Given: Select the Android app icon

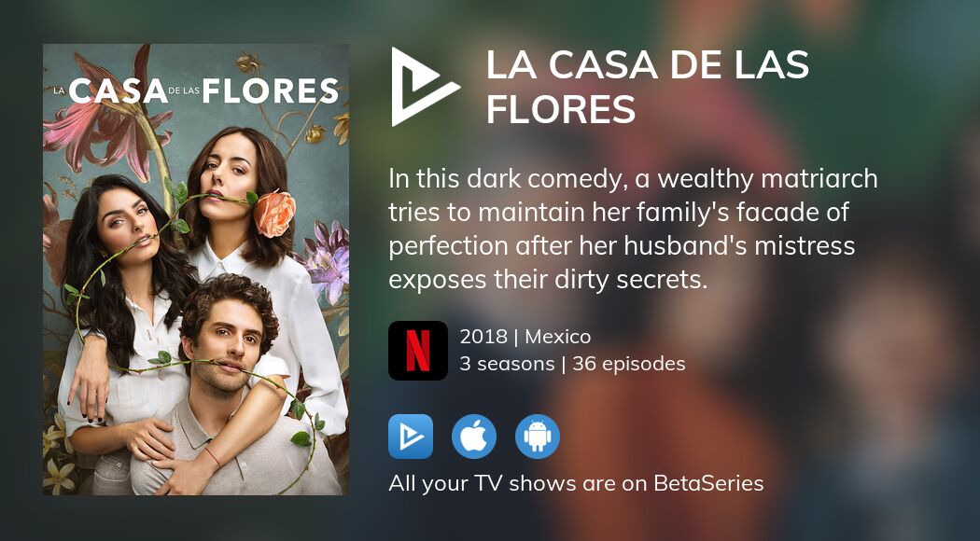Looking at the screenshot, I should click(x=538, y=437).
